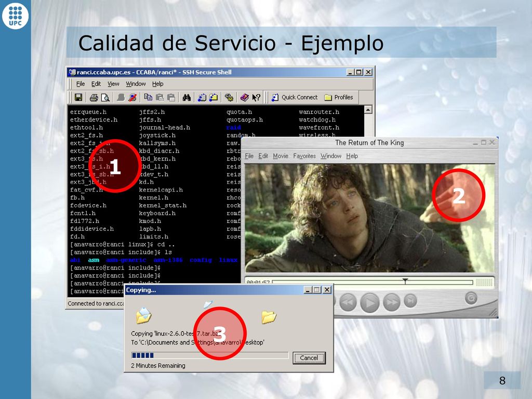Open Movie menu in the movie player

(281, 156)
